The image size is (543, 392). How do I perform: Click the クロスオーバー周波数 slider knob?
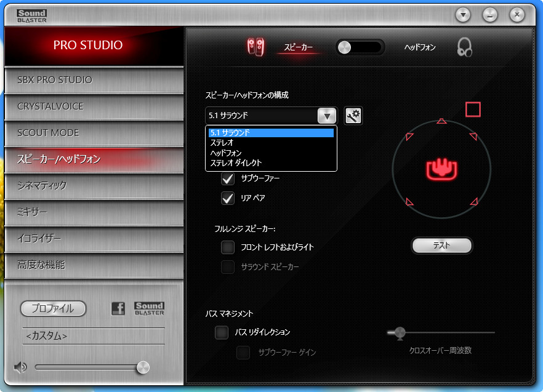pyautogui.click(x=400, y=333)
